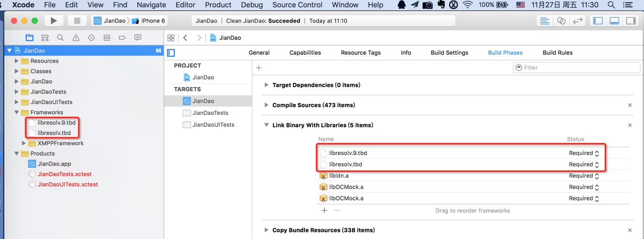Viewport: 644px width, 239px height.
Task: Remove library with minus under Link Binary
Action: pos(337,210)
